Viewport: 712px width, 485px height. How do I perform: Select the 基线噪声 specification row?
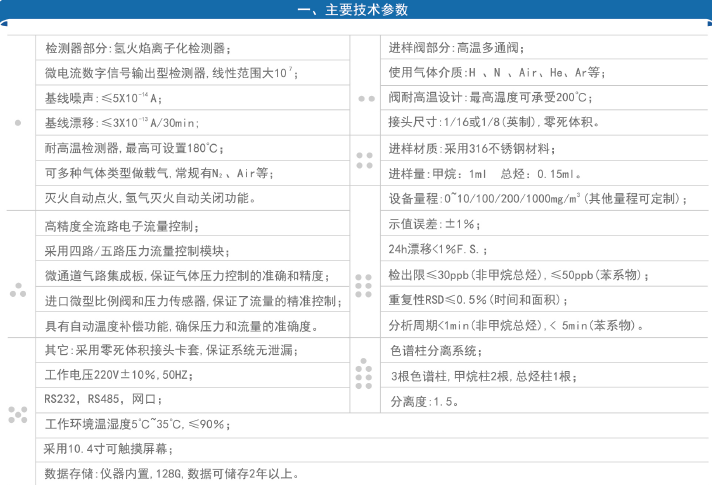(x=103, y=98)
